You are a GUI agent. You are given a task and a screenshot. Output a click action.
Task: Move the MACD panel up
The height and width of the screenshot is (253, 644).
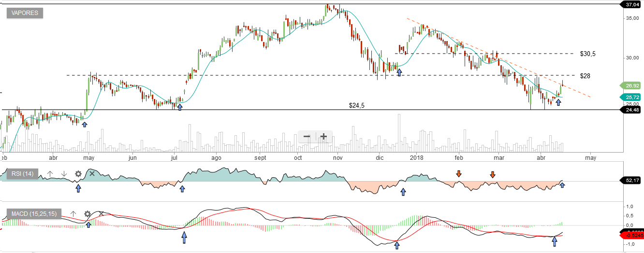tap(73, 213)
